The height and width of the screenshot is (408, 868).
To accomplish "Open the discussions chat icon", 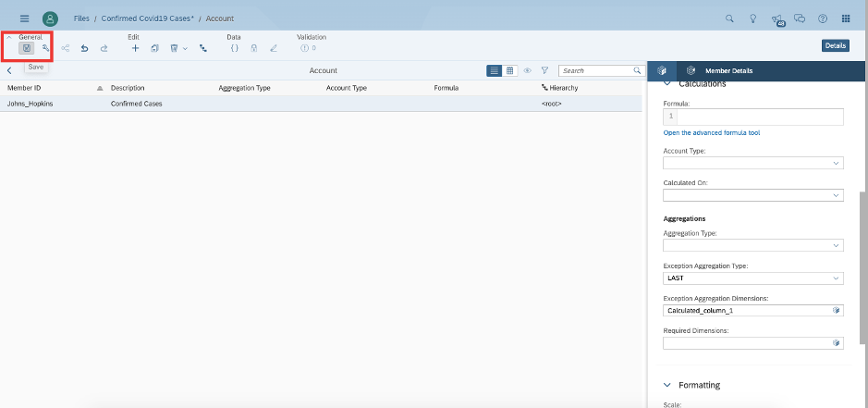I will click(x=800, y=19).
